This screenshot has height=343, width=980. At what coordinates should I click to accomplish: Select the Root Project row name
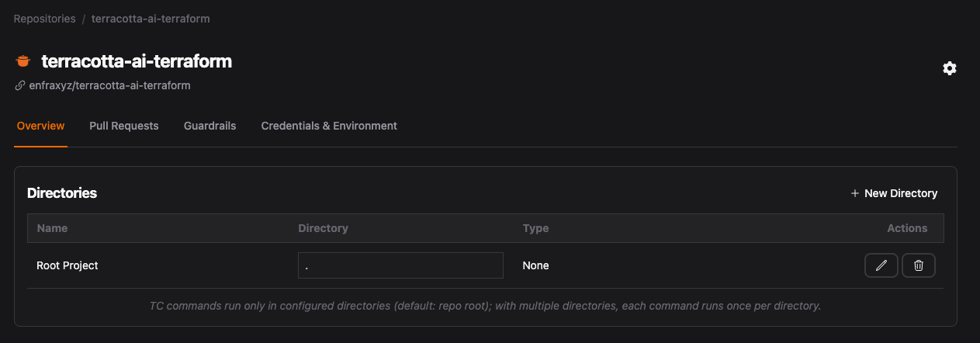[68, 265]
